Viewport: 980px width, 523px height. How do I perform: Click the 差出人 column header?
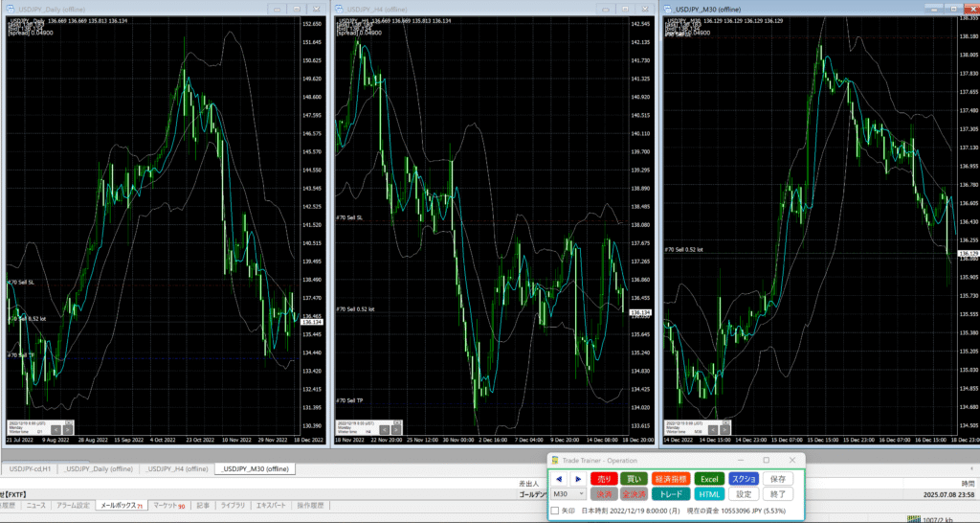[528, 484]
